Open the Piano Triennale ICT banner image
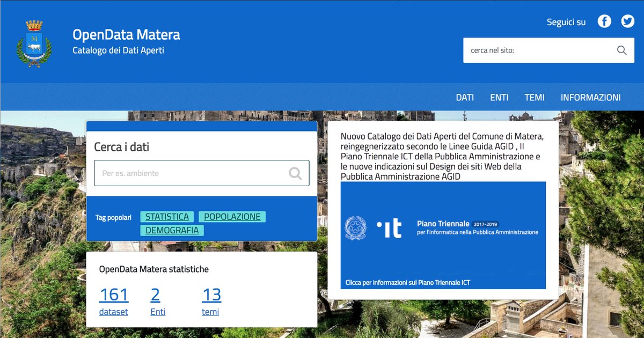Image resolution: width=644 pixels, height=338 pixels. 443,235
